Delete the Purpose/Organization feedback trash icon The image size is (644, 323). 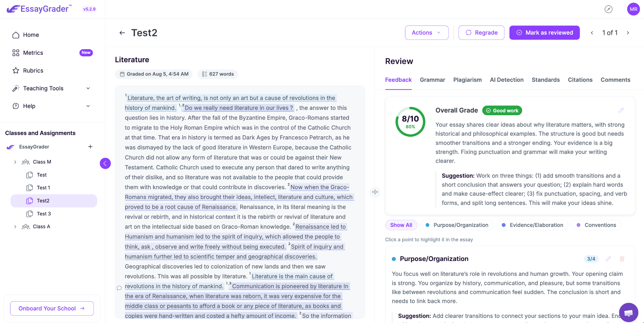[x=622, y=259]
